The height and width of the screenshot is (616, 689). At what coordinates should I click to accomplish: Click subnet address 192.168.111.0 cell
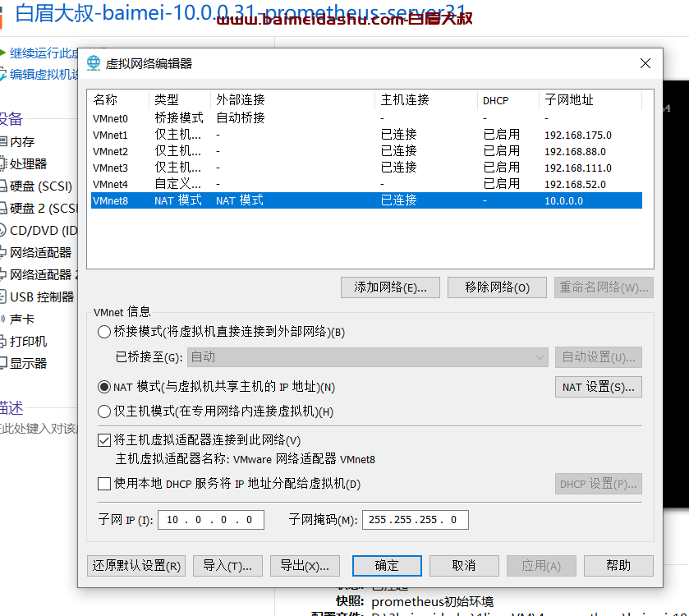point(578,168)
